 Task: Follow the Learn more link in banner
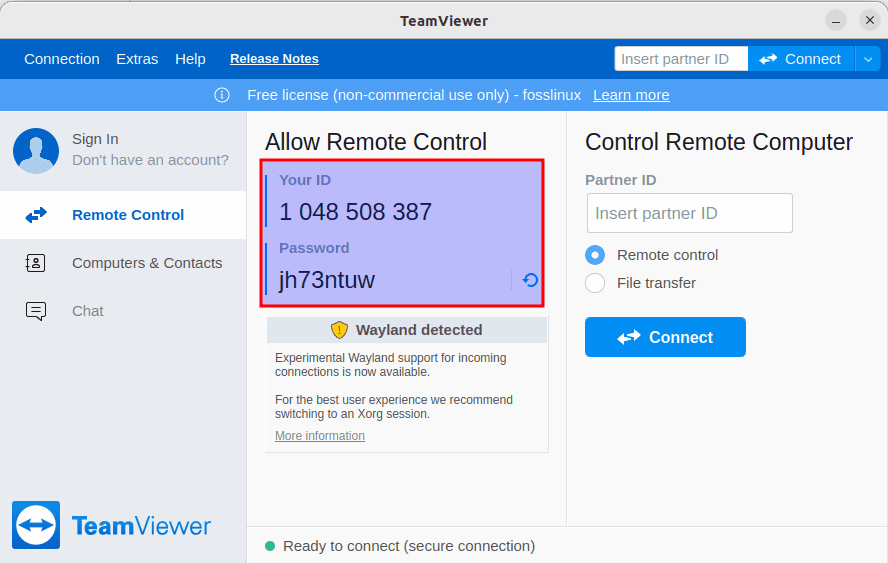click(631, 95)
